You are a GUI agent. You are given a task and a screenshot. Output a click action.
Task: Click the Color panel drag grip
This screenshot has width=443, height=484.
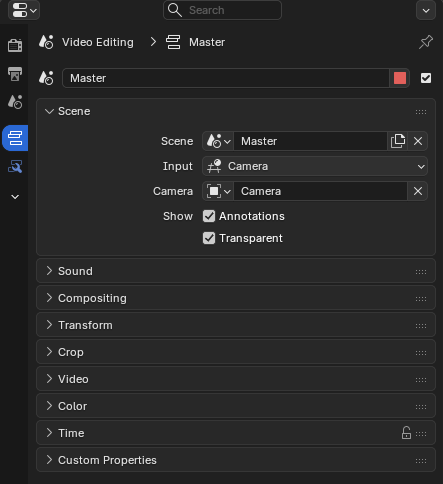(421, 407)
